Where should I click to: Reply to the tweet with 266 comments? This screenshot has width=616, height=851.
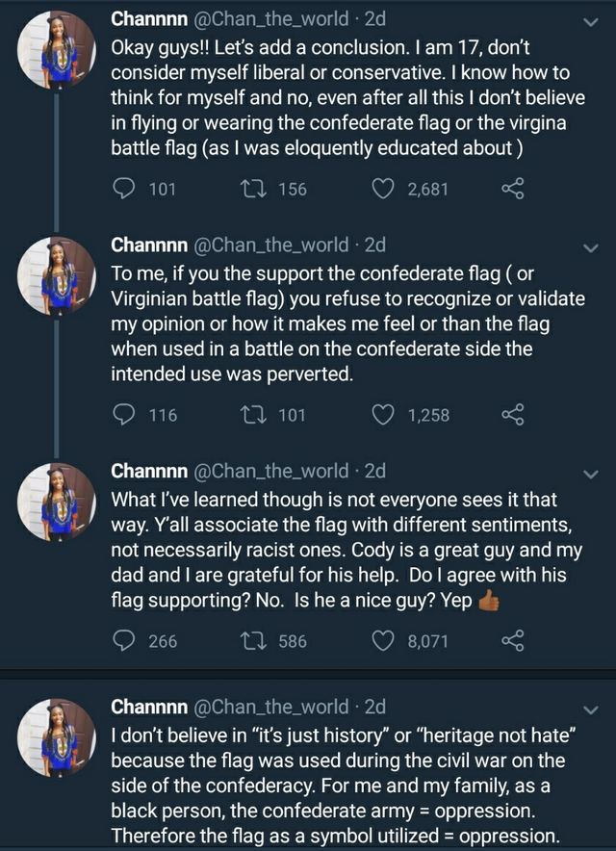tap(125, 640)
